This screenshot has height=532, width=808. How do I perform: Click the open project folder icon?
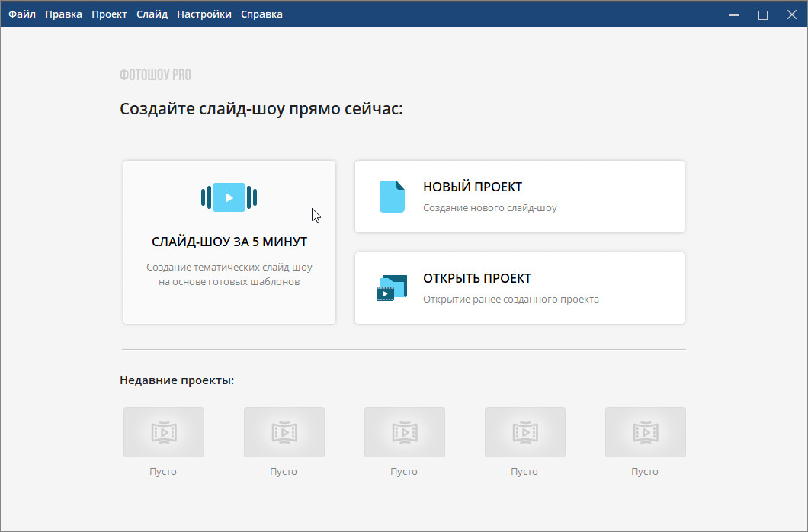point(392,289)
